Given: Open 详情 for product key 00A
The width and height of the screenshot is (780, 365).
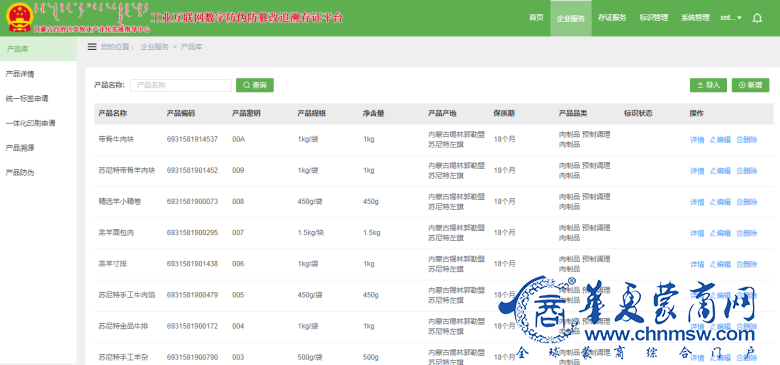Looking at the screenshot, I should click(x=697, y=140).
